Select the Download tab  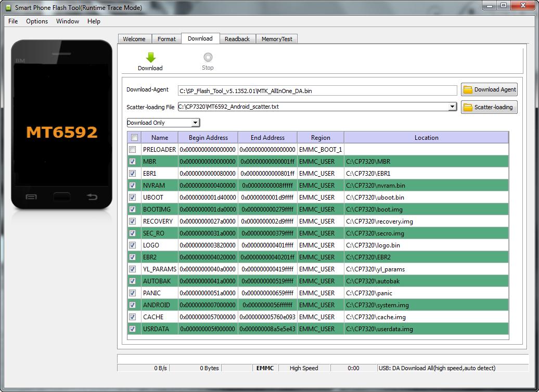[200, 38]
